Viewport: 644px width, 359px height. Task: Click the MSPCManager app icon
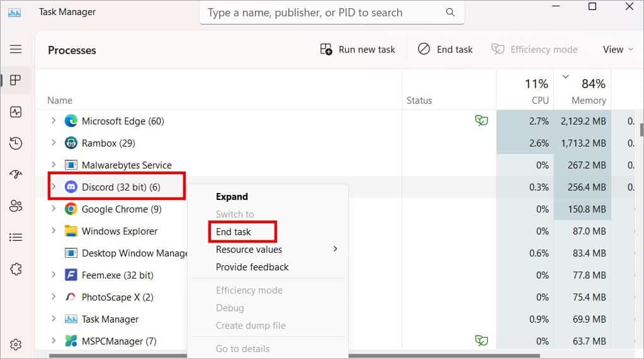(x=71, y=341)
